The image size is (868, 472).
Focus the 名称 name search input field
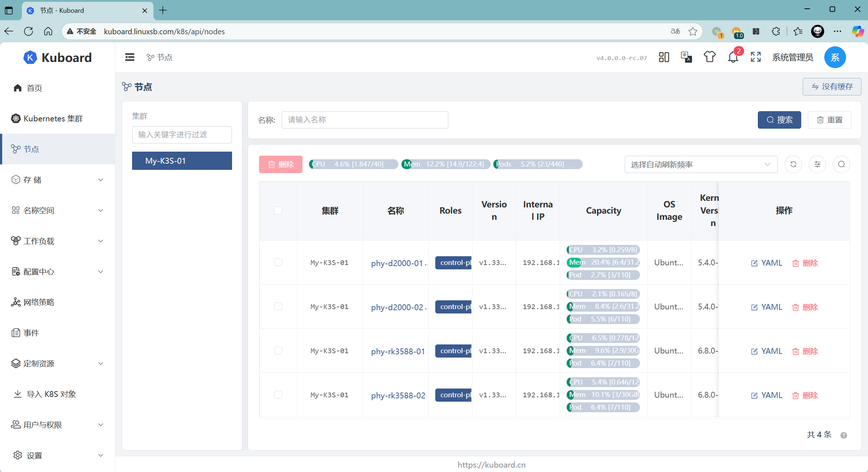coord(364,120)
